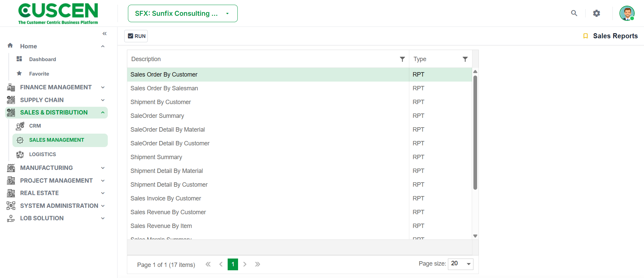This screenshot has width=644, height=278.
Task: Open the settings gear icon
Action: point(596,13)
